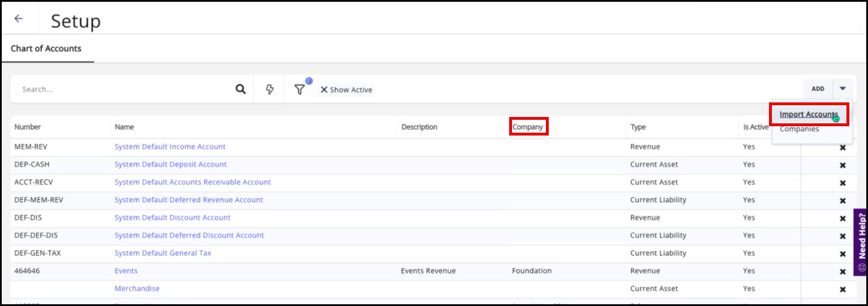Select Import Accounts from the dropdown menu
Viewport: 868px width, 306px height.
[x=808, y=114]
